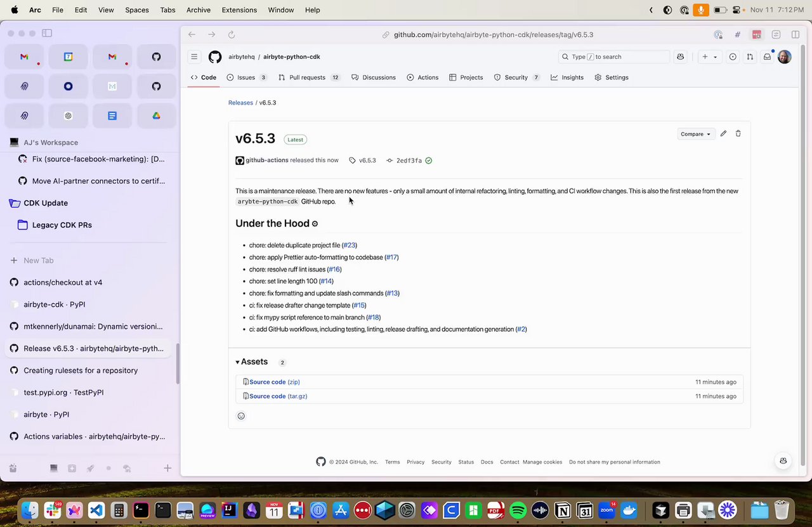Click the GitHub search field
812x527 pixels.
pyautogui.click(x=614, y=57)
